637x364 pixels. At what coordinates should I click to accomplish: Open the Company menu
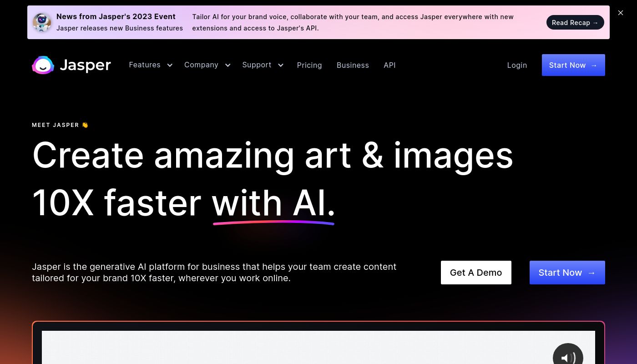tap(201, 65)
